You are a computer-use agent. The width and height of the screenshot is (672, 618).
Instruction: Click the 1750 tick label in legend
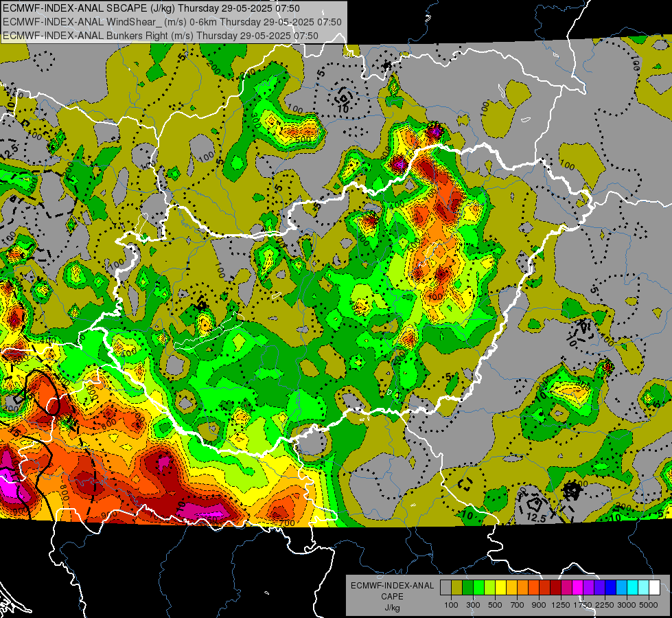tap(583, 605)
